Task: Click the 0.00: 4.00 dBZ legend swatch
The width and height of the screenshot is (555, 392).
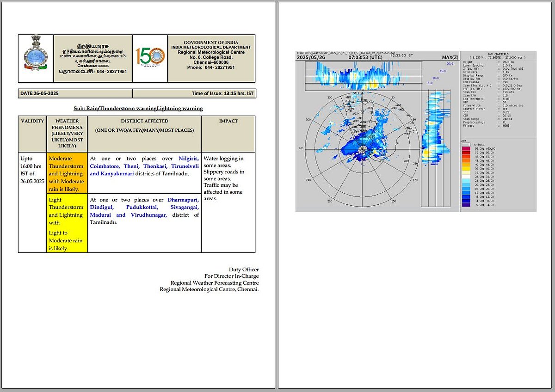Action: click(467, 204)
